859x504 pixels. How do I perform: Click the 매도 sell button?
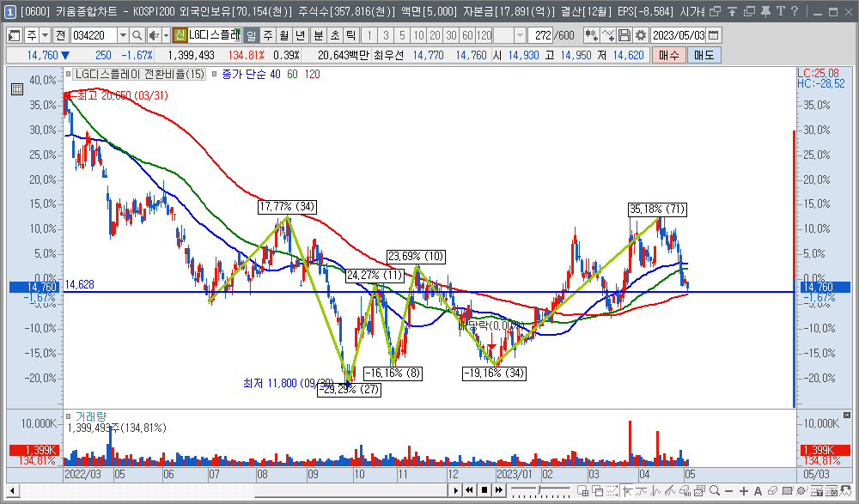pos(704,55)
